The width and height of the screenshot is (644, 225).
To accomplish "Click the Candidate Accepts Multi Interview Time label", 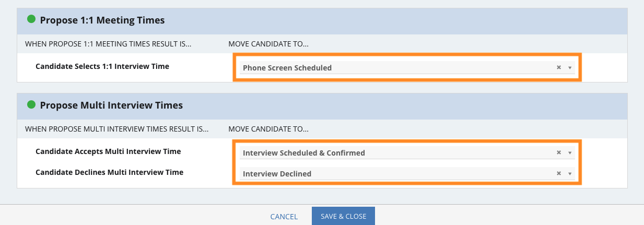I will [108, 151].
